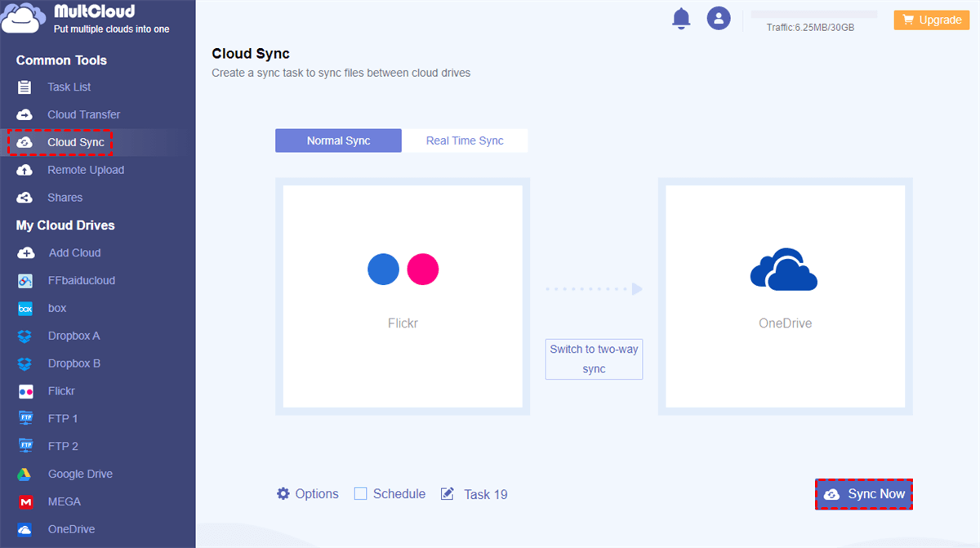Click the Sync Now button
The height and width of the screenshot is (548, 980).
click(x=864, y=494)
